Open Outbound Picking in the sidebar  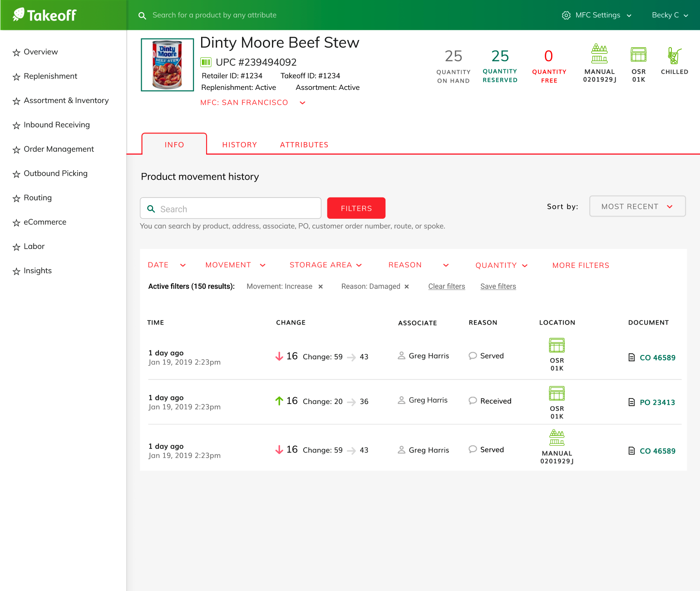click(55, 173)
